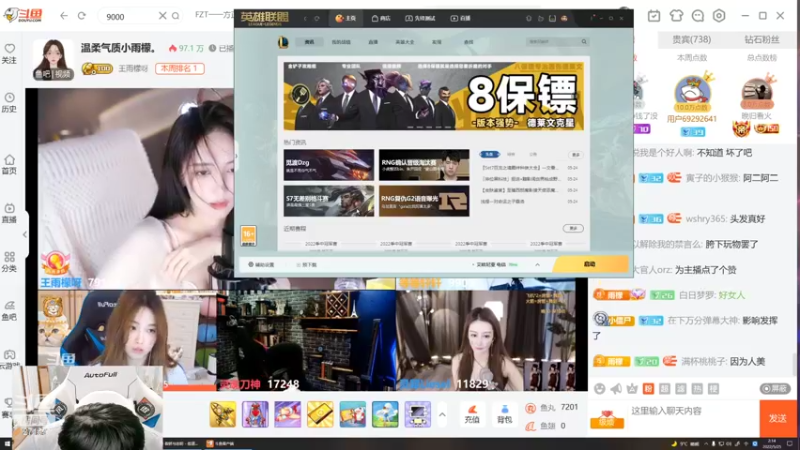
Task: Click LoL client search magnifier icon
Action: pyautogui.click(x=584, y=41)
